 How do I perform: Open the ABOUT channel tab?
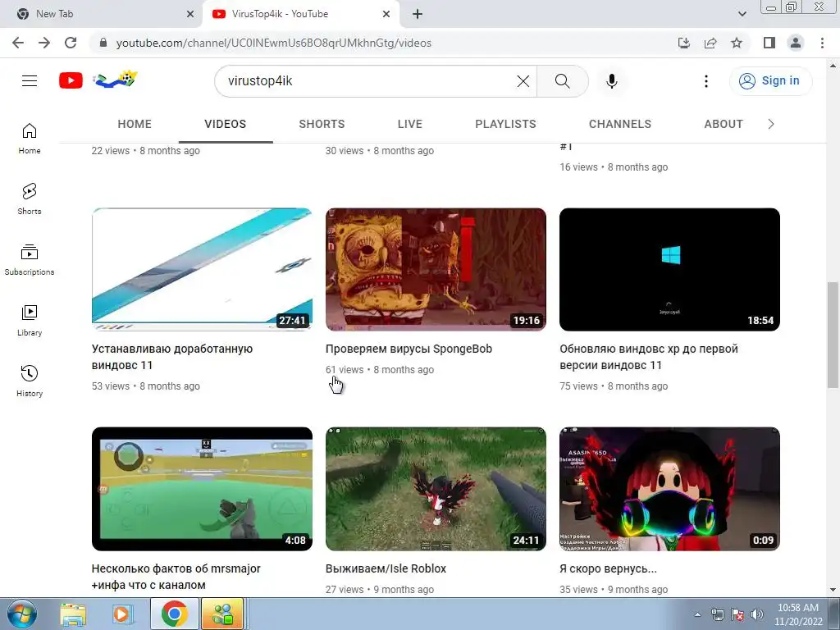(724, 125)
